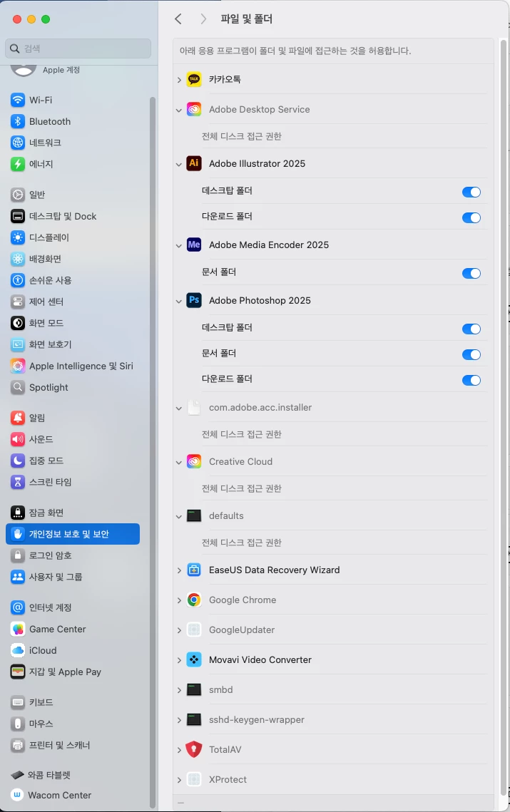Click the Wacom Center sidebar icon

click(17, 795)
